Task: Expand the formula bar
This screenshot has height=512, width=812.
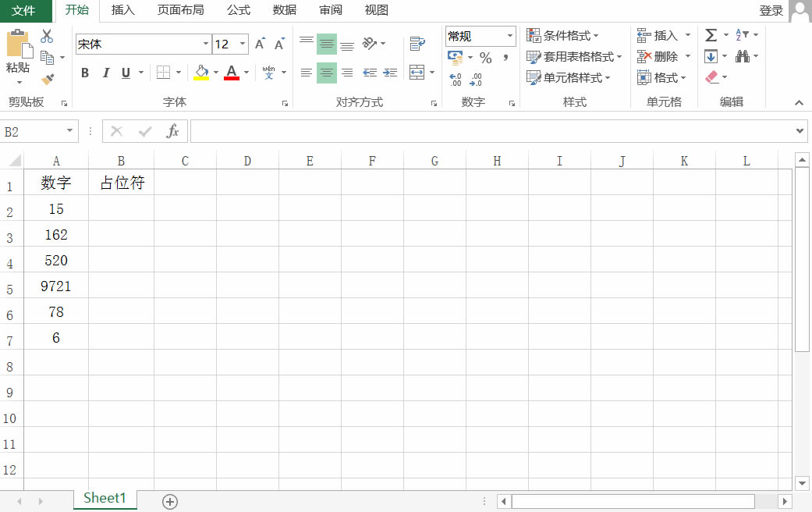Action: tap(800, 131)
